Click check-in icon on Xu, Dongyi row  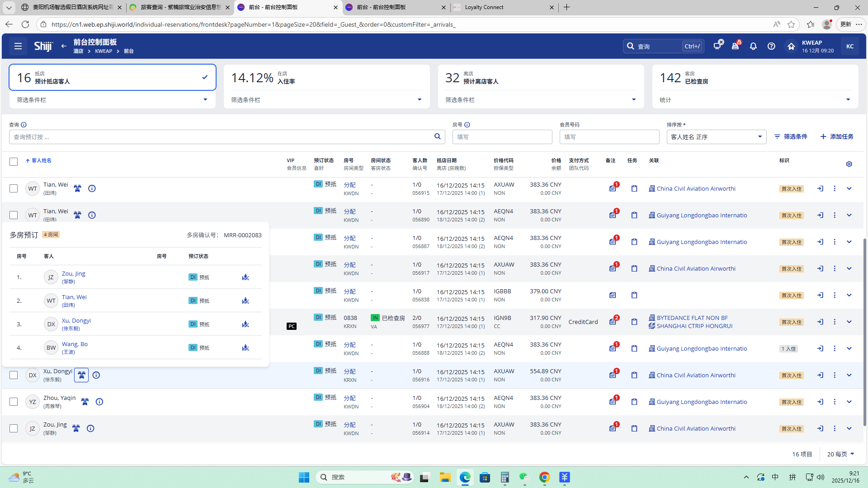(820, 375)
